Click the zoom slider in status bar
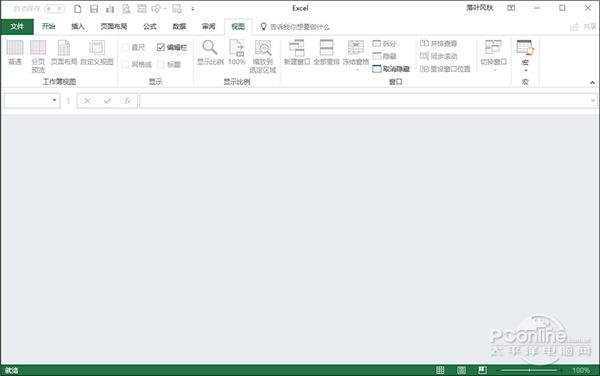This screenshot has width=600, height=376. tap(529, 370)
